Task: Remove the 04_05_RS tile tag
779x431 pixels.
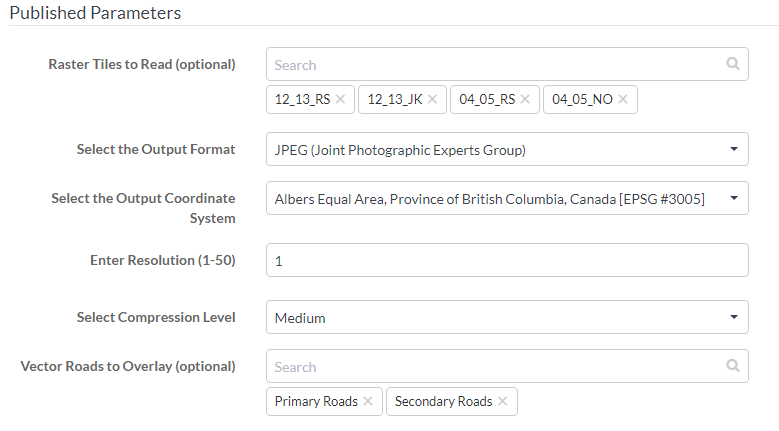Action: point(525,99)
